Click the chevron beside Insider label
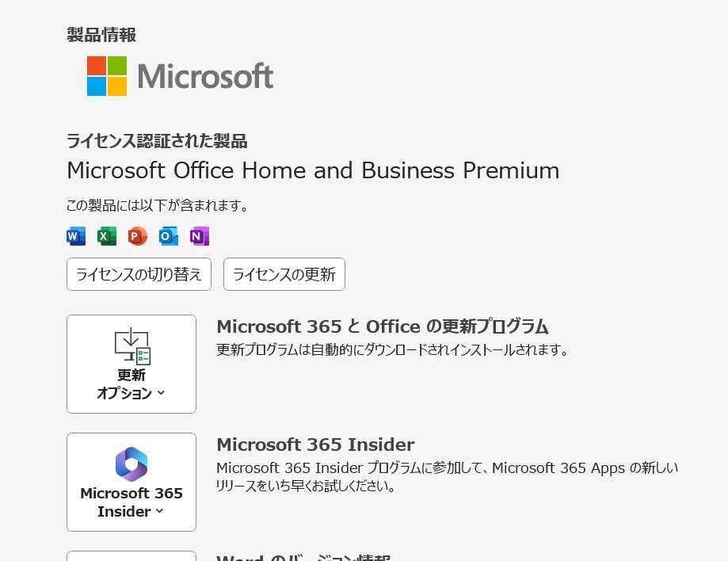728x561 pixels. click(160, 511)
